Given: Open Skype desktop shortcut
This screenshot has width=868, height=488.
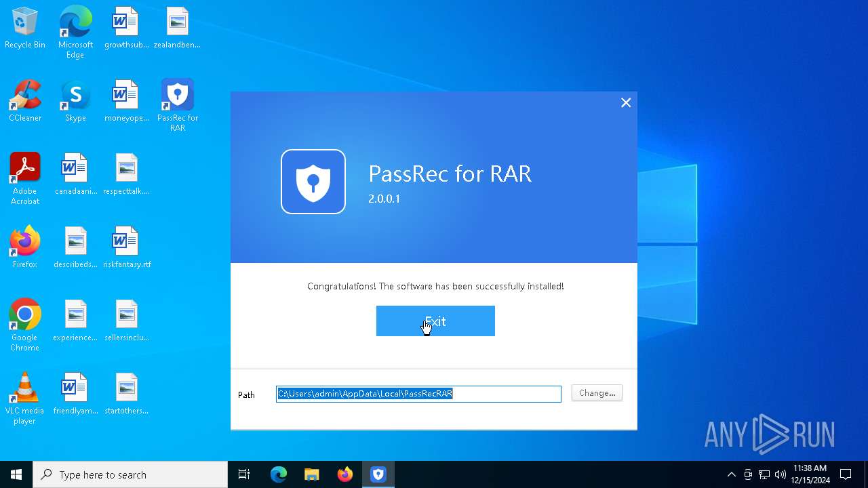Looking at the screenshot, I should [x=75, y=102].
